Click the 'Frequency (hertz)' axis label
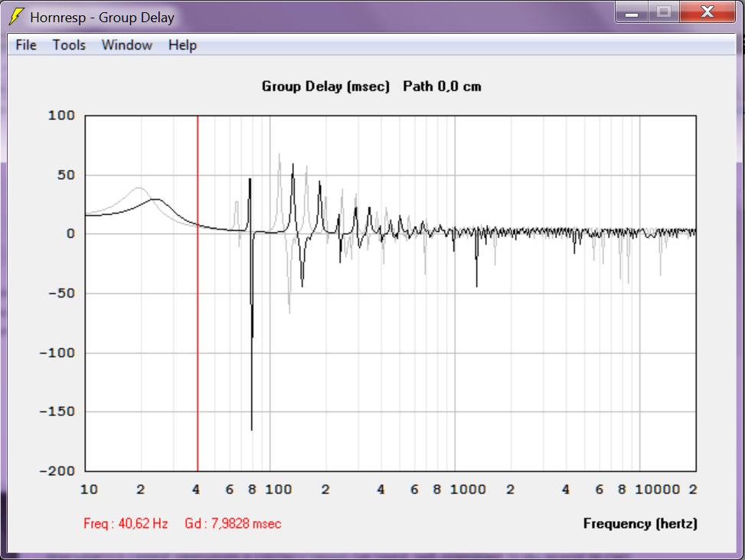This screenshot has height=560, width=745. [640, 523]
